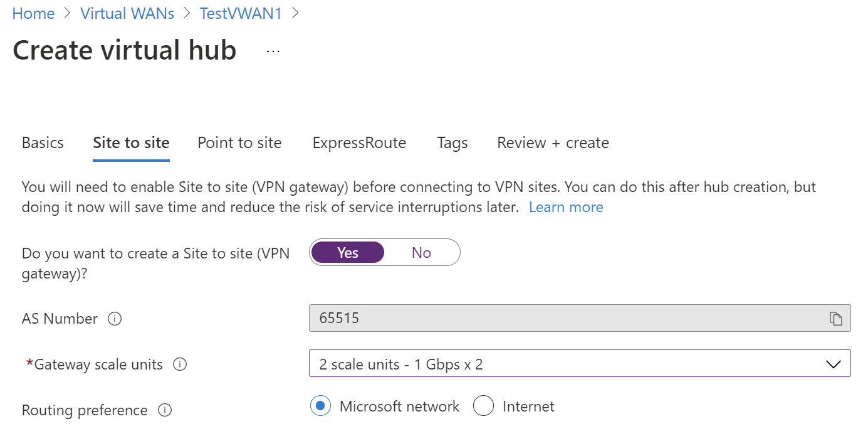The height and width of the screenshot is (446, 868).
Task: Copy the AS Number value
Action: (x=836, y=318)
